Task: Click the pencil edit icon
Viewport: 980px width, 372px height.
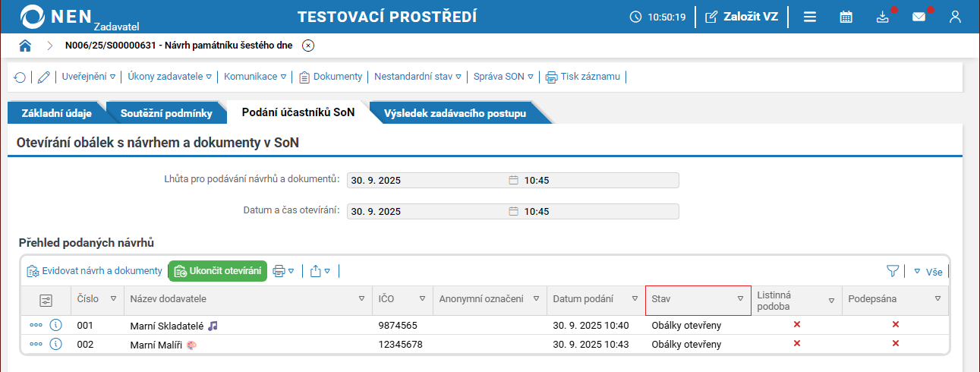Action: click(x=43, y=77)
